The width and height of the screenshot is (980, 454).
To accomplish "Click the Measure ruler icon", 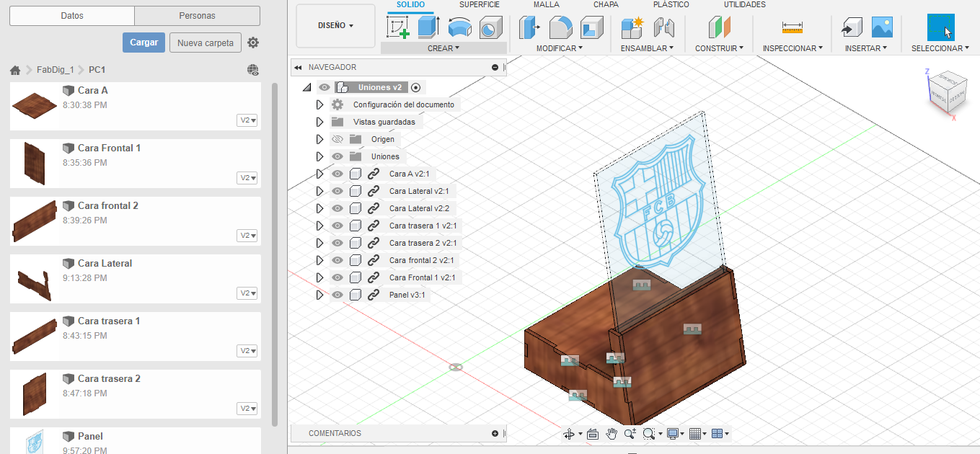I will point(792,27).
